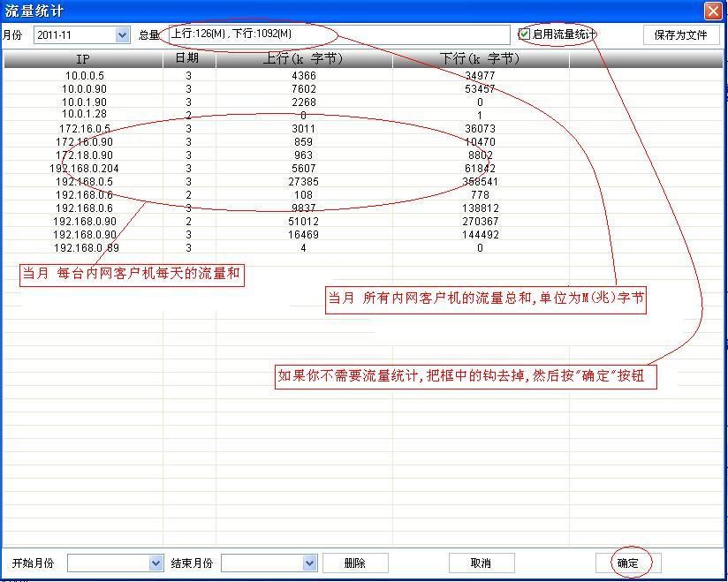
Task: Select the row for IP 10.0.0.90
Action: pyautogui.click(x=83, y=89)
